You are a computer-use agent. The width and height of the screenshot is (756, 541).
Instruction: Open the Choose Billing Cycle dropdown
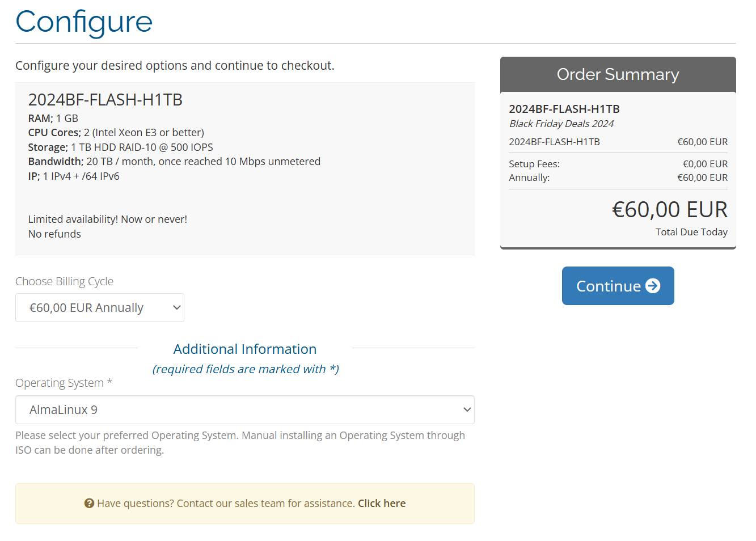[x=100, y=308]
